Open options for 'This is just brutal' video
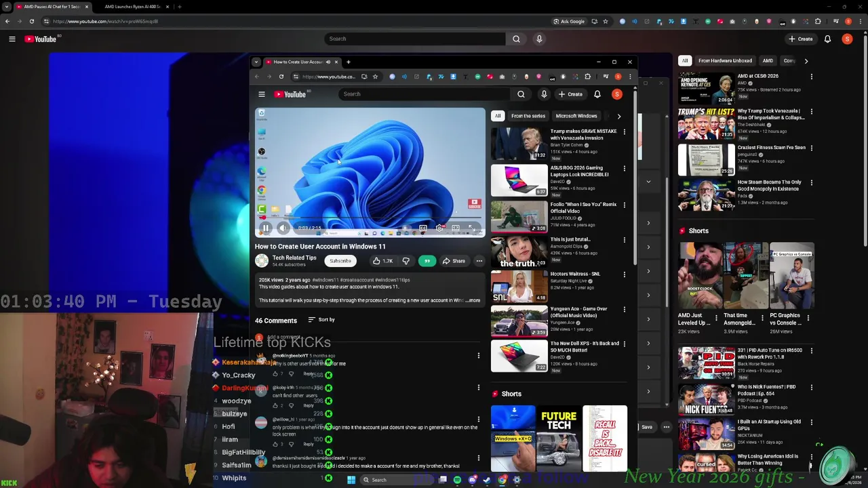Viewport: 868px width, 488px height. pyautogui.click(x=625, y=240)
